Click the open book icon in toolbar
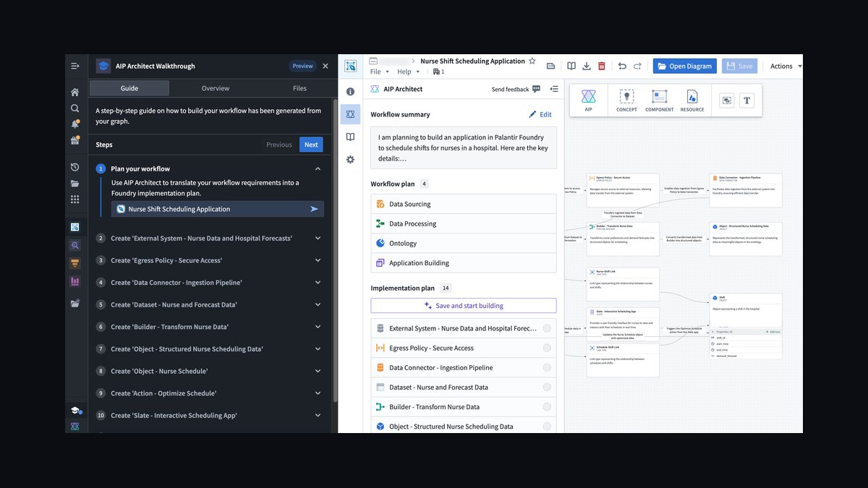The image size is (868, 488). pyautogui.click(x=571, y=66)
